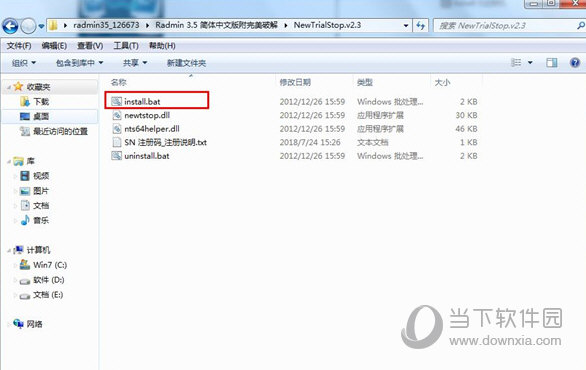Open help with the question mark icon
The height and width of the screenshot is (370, 586).
click(x=575, y=62)
